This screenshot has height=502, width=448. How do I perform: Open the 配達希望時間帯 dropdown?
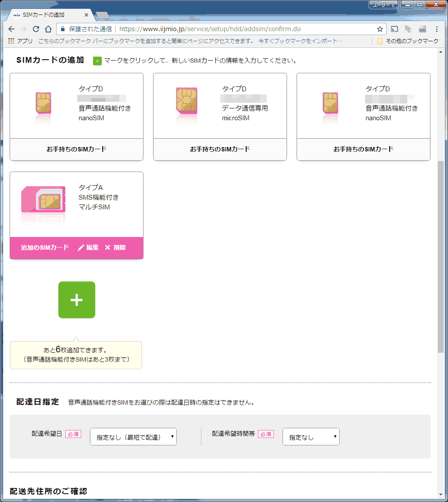click(x=311, y=437)
